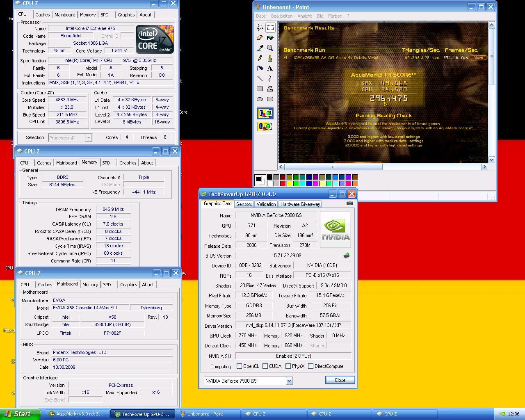Click Paint's horizontal scrollbar right arrow
525x420 pixels.
coord(484,167)
